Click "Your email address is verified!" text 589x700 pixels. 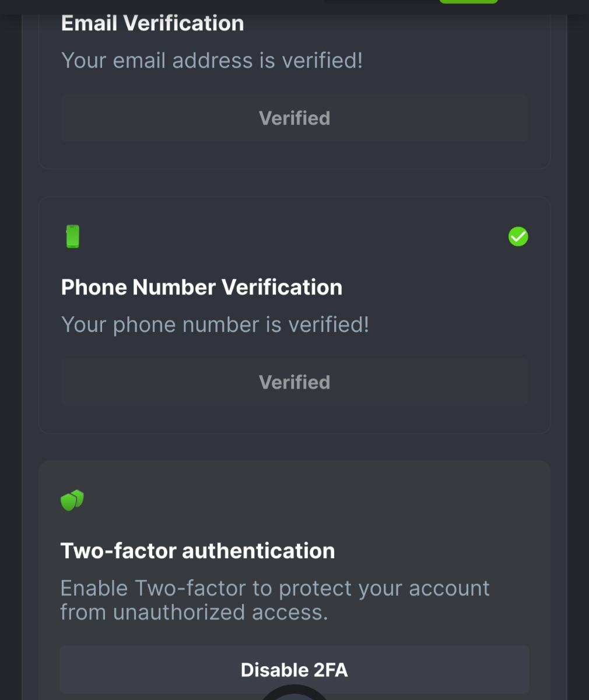pyautogui.click(x=212, y=61)
